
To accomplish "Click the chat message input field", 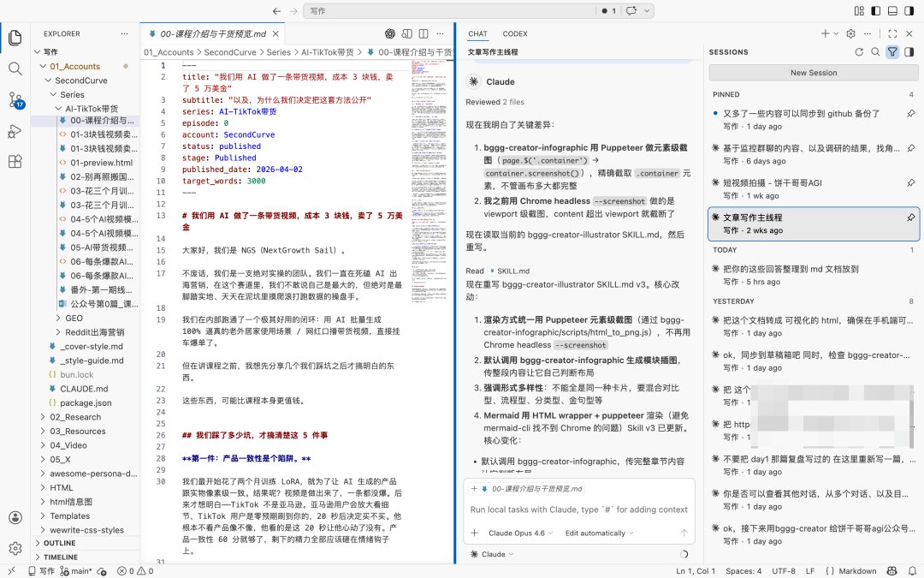I will 578,509.
